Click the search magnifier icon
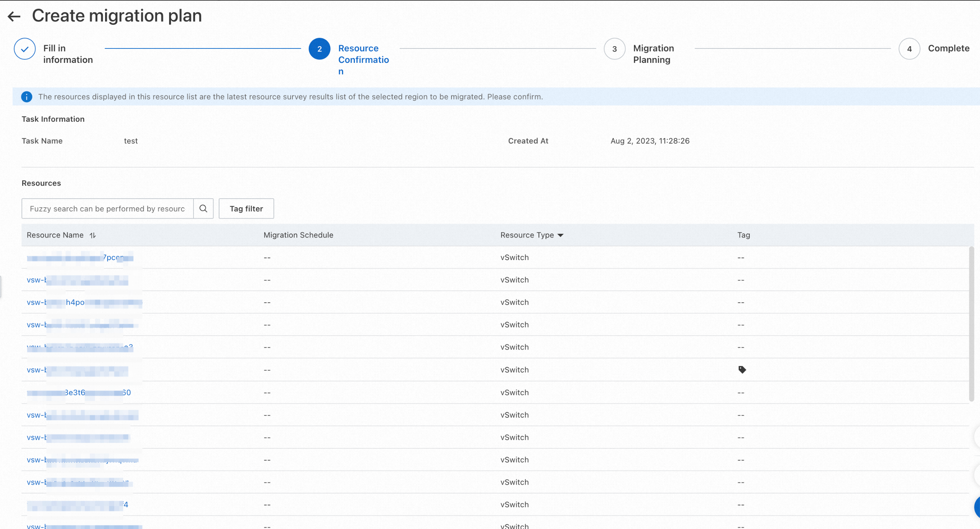 (x=203, y=208)
